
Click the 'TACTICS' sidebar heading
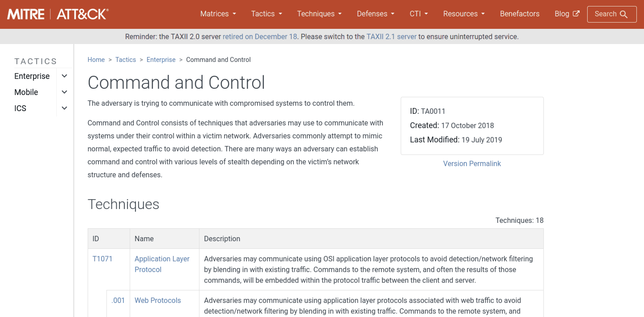click(36, 61)
